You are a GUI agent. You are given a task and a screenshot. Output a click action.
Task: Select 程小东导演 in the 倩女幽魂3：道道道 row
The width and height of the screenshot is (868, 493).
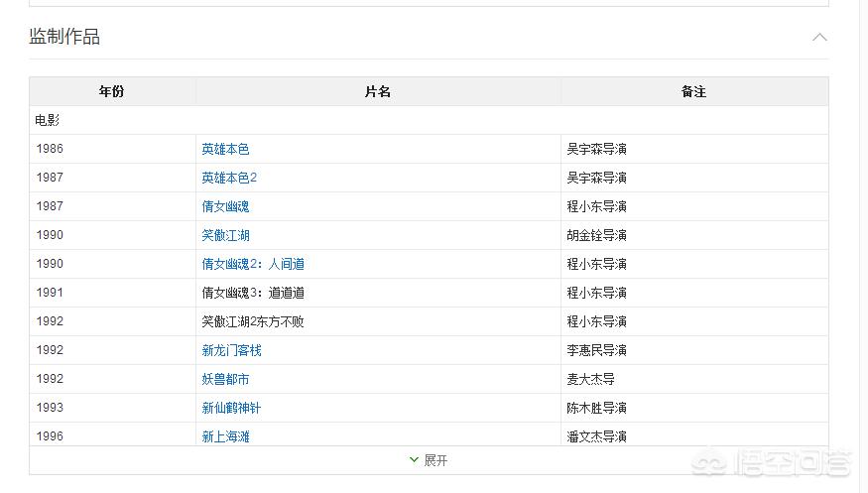click(x=597, y=293)
